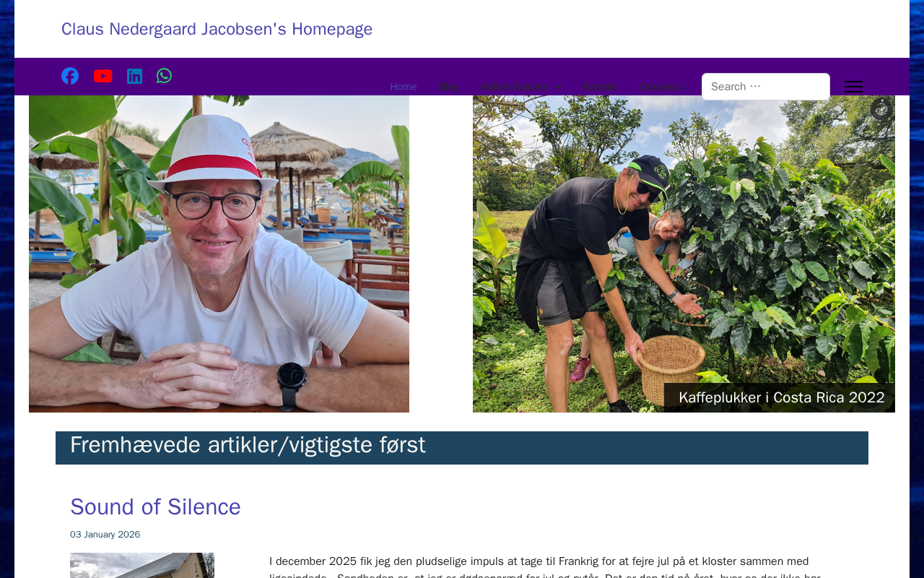Expand the Artikler/Articles dropdown menu
Image resolution: width=924 pixels, height=578 pixels.
tap(515, 87)
